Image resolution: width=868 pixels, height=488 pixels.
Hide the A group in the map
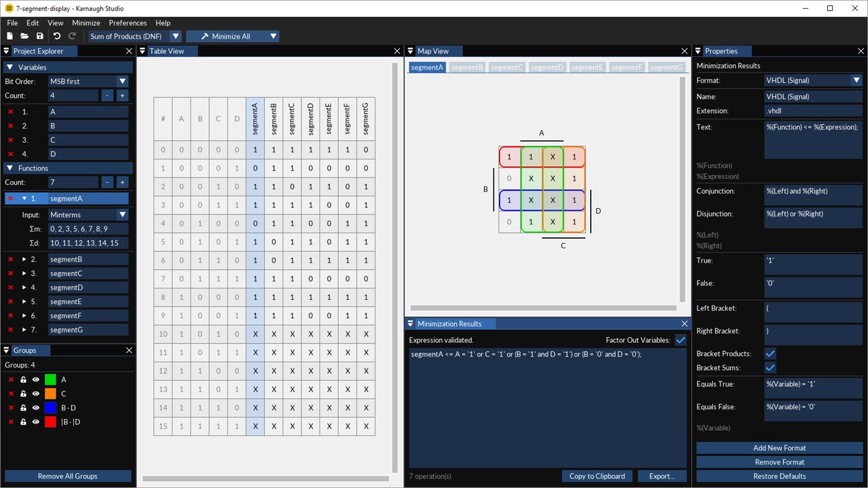(36, 379)
